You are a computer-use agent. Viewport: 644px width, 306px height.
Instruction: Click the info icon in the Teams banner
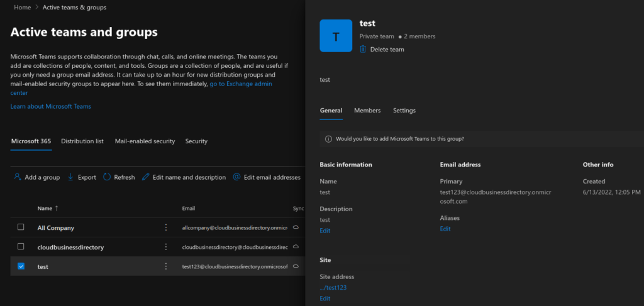tap(328, 139)
